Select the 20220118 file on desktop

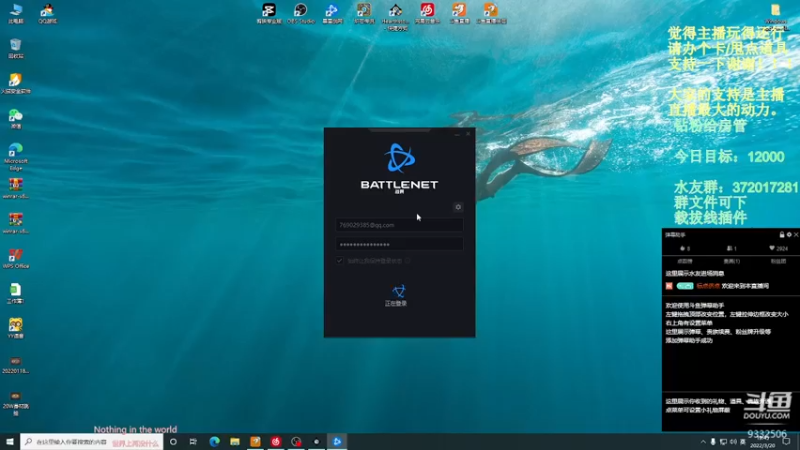coord(16,365)
